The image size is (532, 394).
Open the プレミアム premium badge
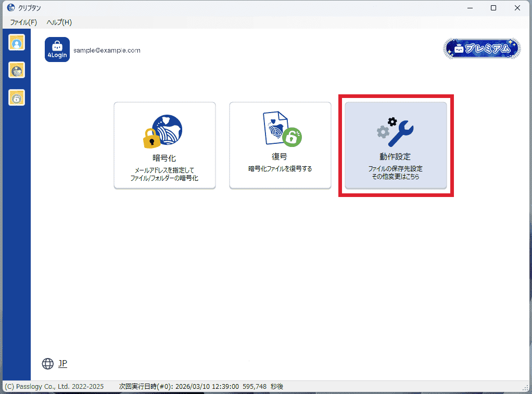click(482, 48)
